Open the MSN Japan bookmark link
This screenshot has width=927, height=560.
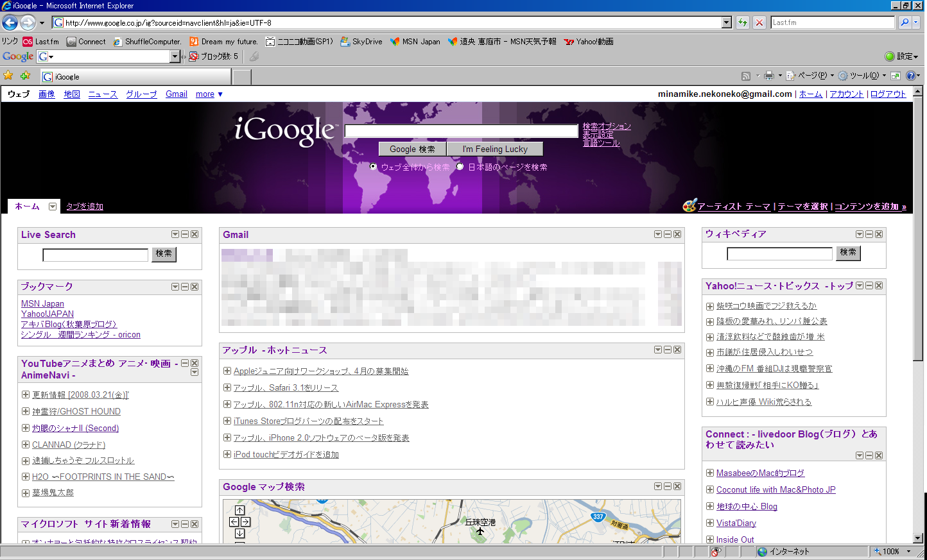(x=42, y=303)
